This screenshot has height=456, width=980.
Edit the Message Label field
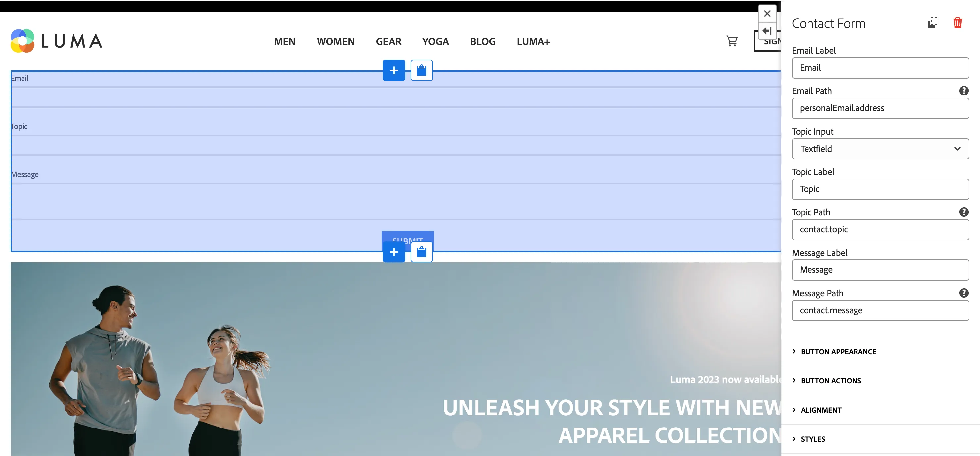tap(880, 270)
